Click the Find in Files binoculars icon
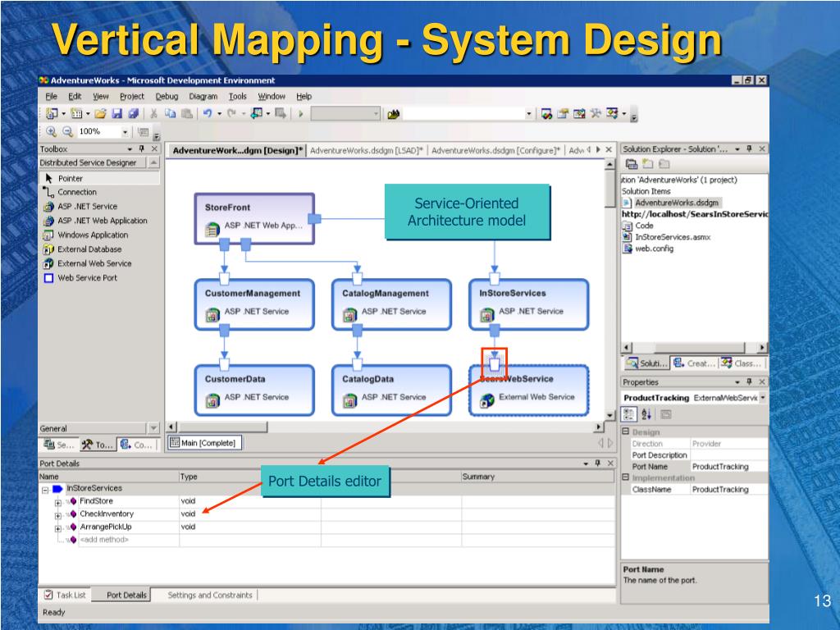 coord(394,113)
